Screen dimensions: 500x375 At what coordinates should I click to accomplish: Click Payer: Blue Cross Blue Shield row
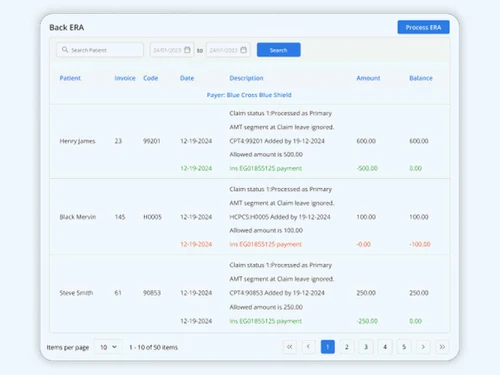point(249,95)
